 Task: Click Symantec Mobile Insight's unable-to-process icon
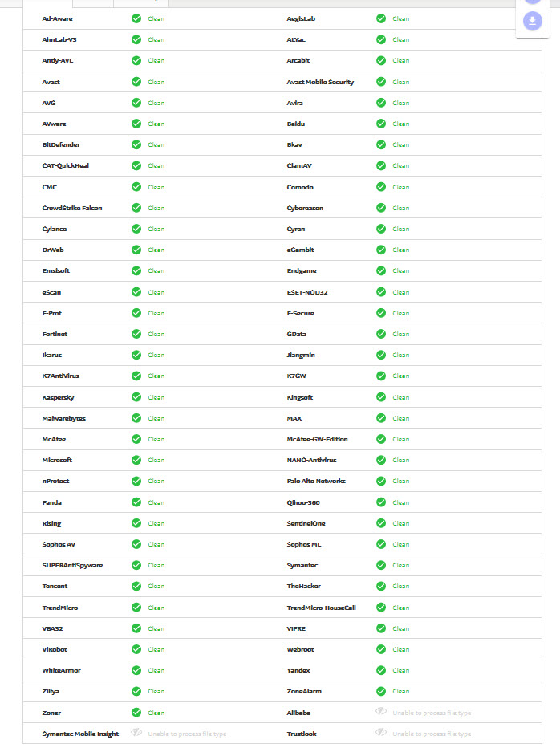click(x=136, y=732)
